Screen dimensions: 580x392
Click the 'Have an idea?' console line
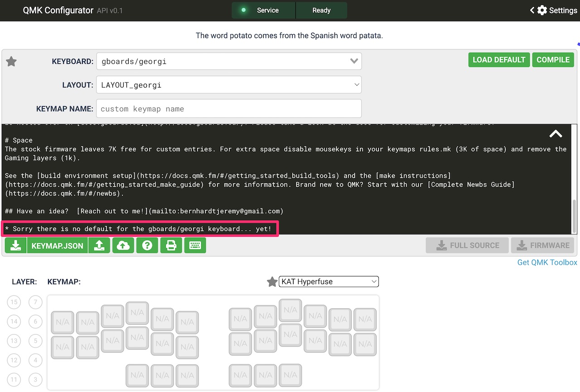point(144,211)
